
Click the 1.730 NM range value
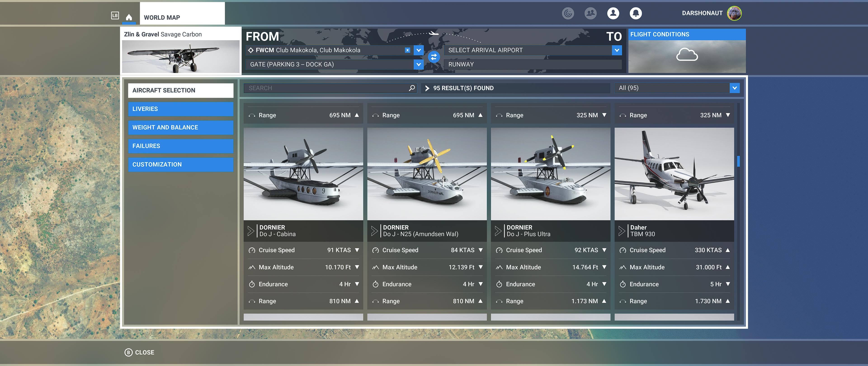click(x=708, y=301)
